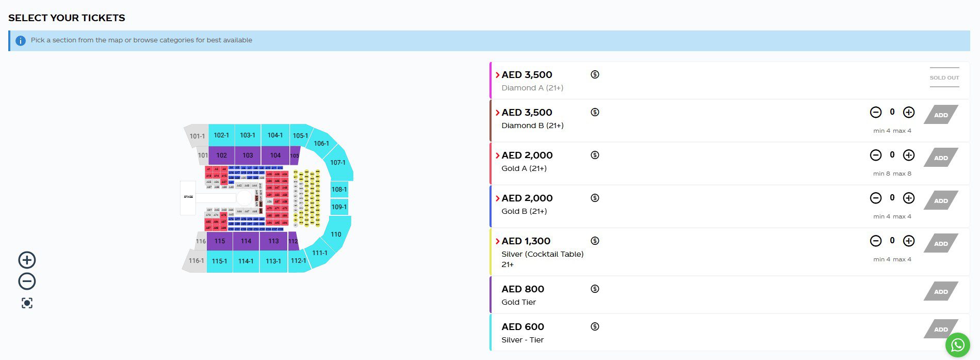Open the WhatsApp chat button

pos(957,345)
